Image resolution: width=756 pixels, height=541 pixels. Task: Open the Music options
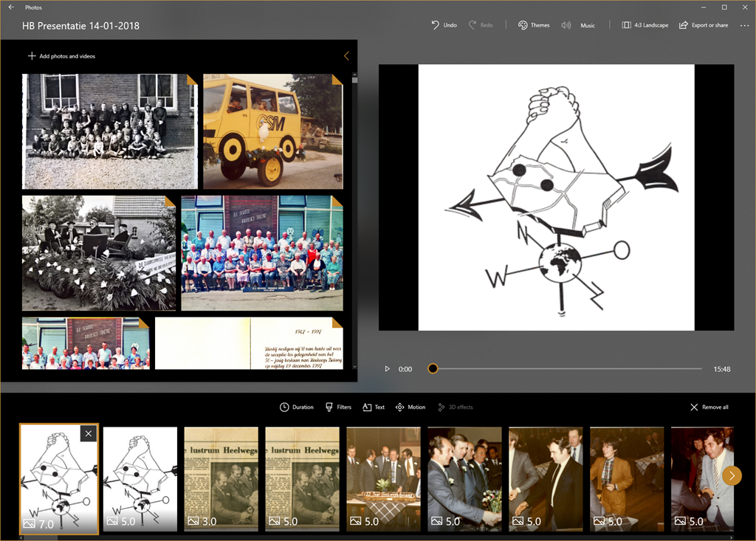(578, 25)
